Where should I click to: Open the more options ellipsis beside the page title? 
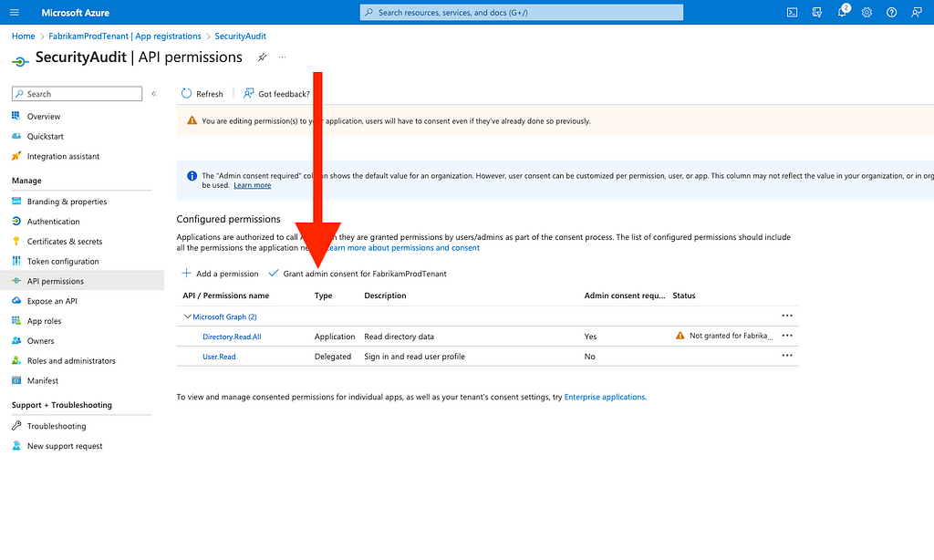[283, 57]
